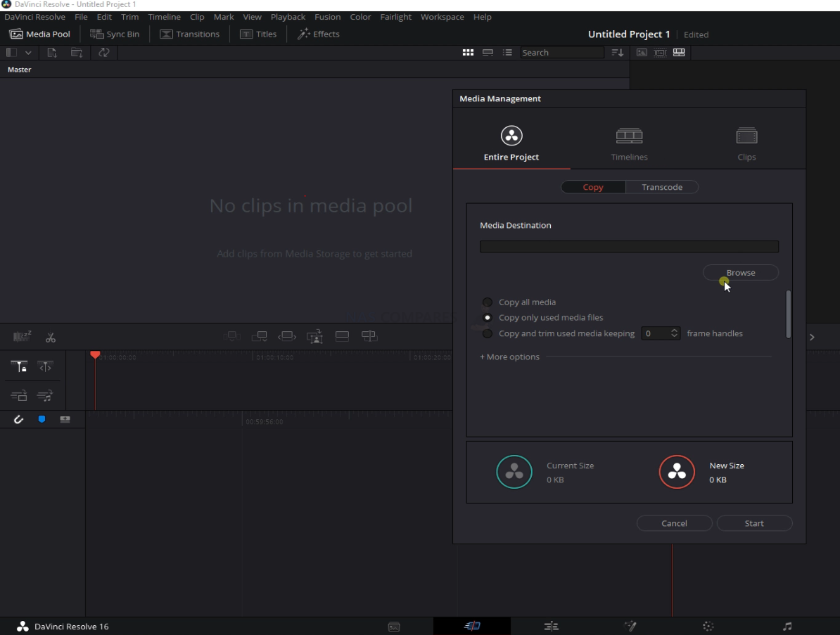Select the source clip viewer icon
This screenshot has height=635, width=840.
642,53
